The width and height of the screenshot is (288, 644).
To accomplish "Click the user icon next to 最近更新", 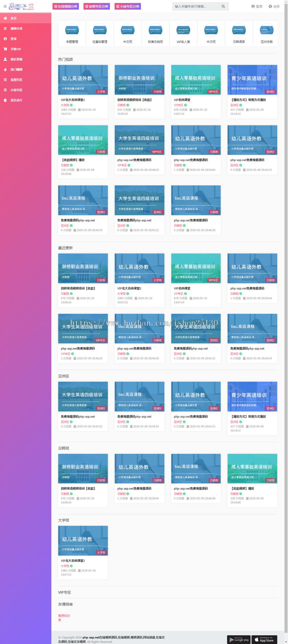I will [5, 59].
